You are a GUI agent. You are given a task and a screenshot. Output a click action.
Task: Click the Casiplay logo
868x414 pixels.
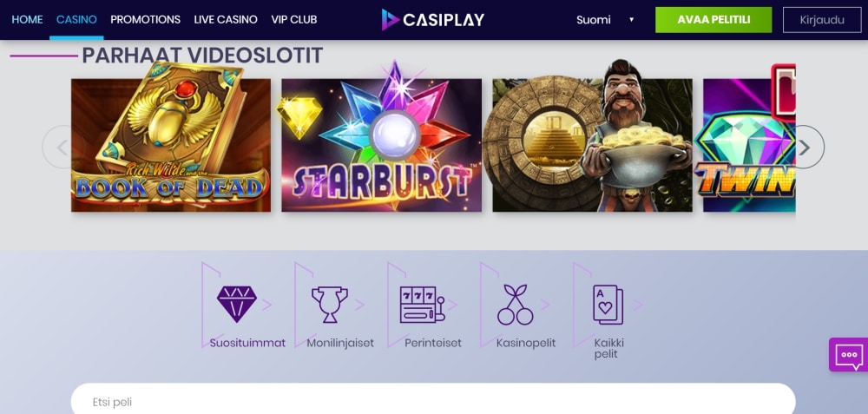[x=433, y=20]
